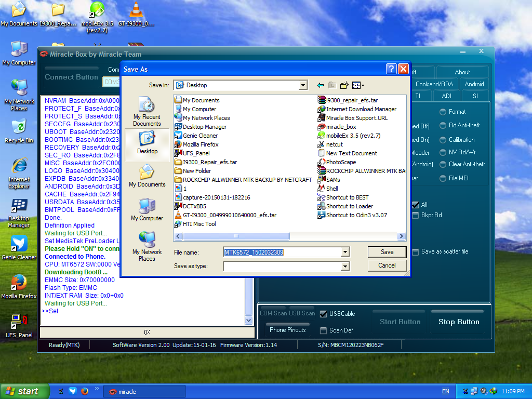The height and width of the screenshot is (399, 532).
Task: Switch to the Android tab
Action: (x=474, y=84)
